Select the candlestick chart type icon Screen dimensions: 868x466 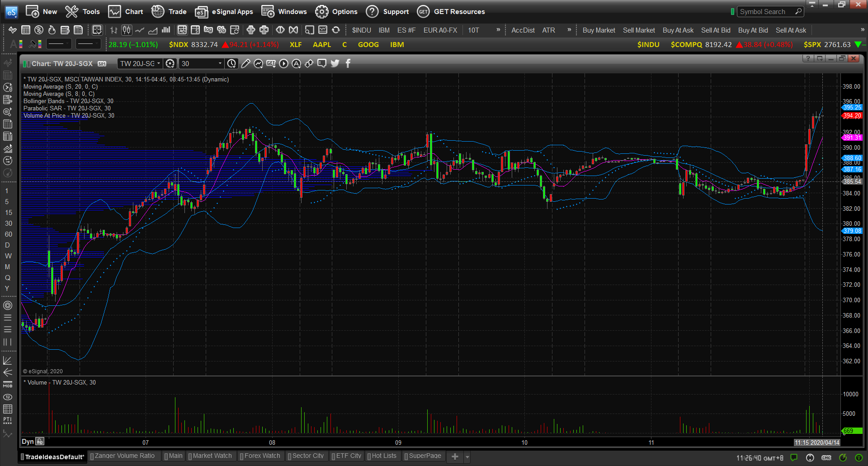[x=127, y=30]
